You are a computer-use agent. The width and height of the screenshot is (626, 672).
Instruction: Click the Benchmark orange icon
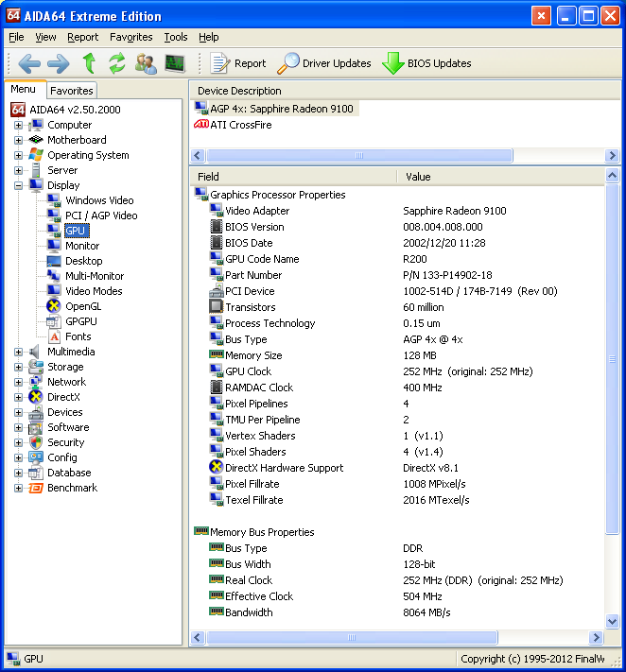36,488
